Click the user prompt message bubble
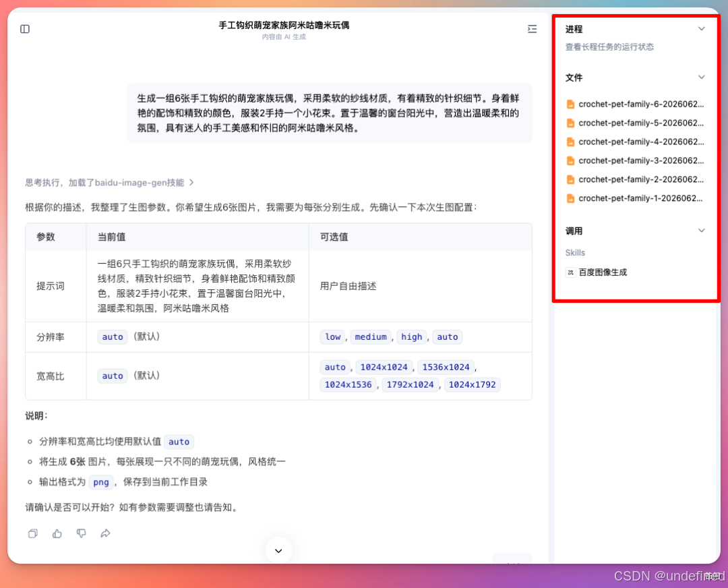 pyautogui.click(x=329, y=113)
